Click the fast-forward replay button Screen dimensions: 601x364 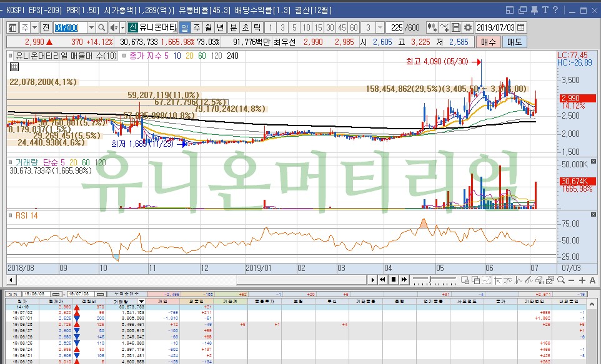pos(404,280)
